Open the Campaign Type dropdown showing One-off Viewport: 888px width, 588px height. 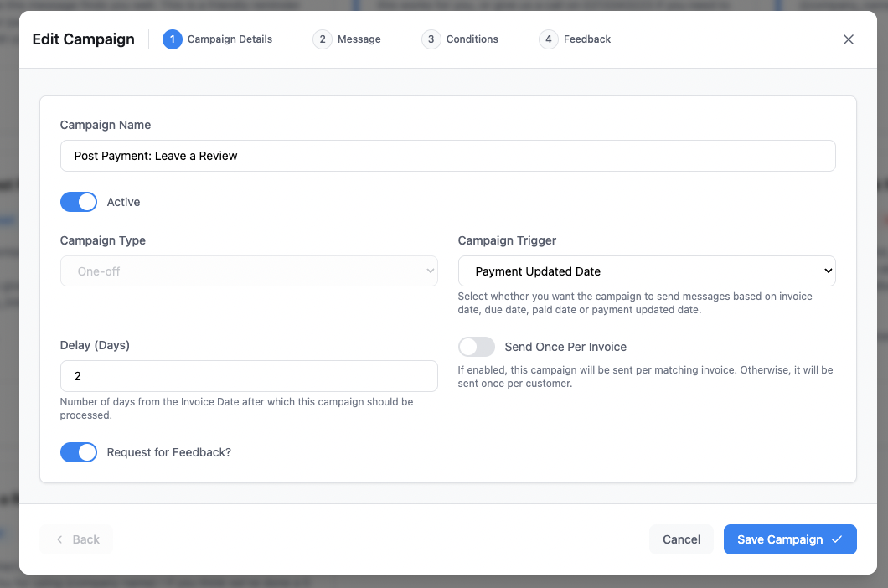(x=249, y=271)
